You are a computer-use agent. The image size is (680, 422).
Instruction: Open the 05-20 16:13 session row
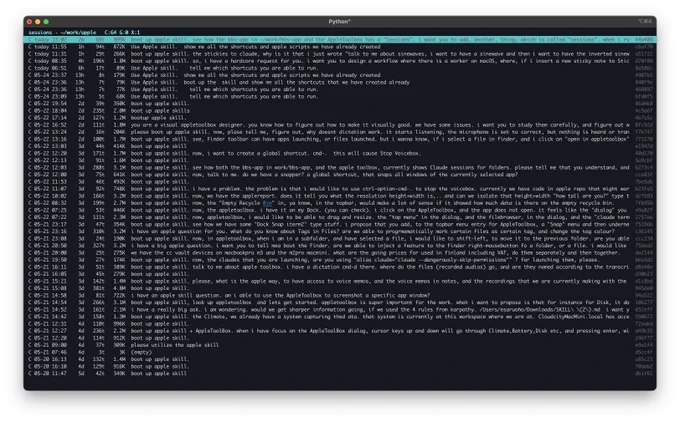pos(340,360)
